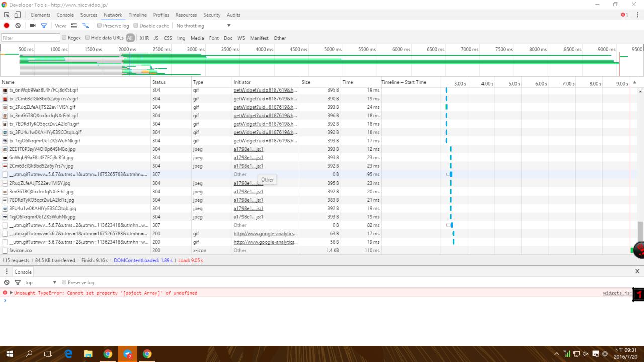Expand the Uncaught TypeError message
The width and height of the screenshot is (644, 362).
tap(11, 293)
